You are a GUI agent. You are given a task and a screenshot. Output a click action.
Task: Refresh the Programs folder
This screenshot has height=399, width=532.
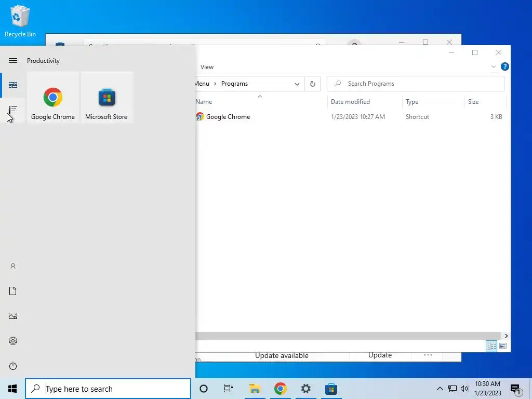click(x=312, y=84)
